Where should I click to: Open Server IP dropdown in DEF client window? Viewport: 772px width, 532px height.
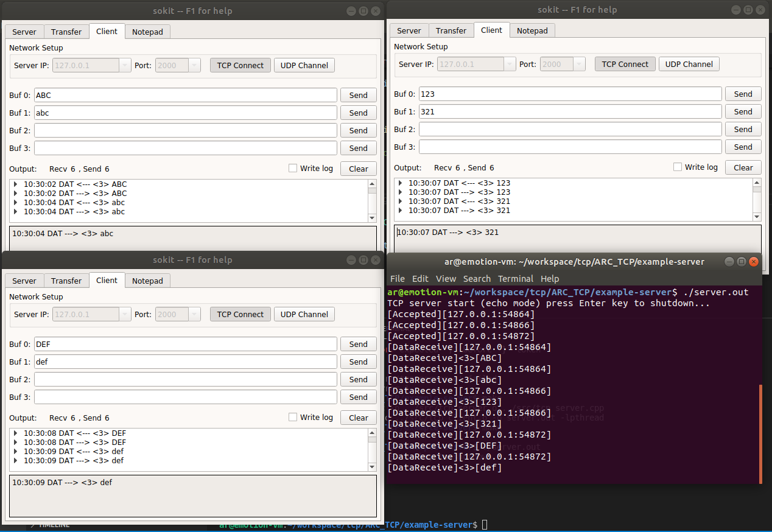coord(125,315)
